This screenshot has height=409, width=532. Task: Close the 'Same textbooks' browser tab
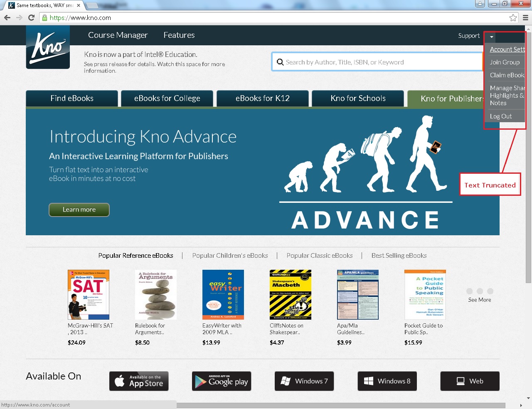(79, 5)
